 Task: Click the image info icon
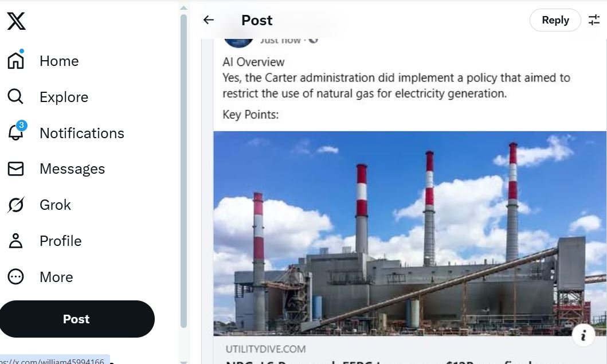(x=583, y=335)
